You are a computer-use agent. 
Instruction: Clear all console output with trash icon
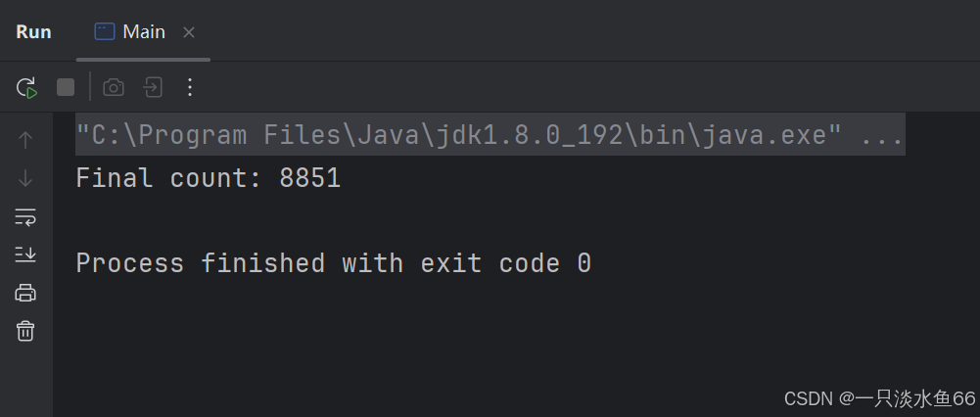pyautogui.click(x=25, y=331)
